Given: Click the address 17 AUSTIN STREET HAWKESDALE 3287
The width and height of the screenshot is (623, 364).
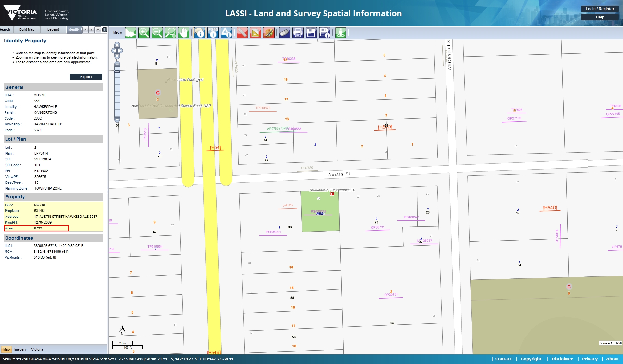Looking at the screenshot, I should [x=66, y=217].
